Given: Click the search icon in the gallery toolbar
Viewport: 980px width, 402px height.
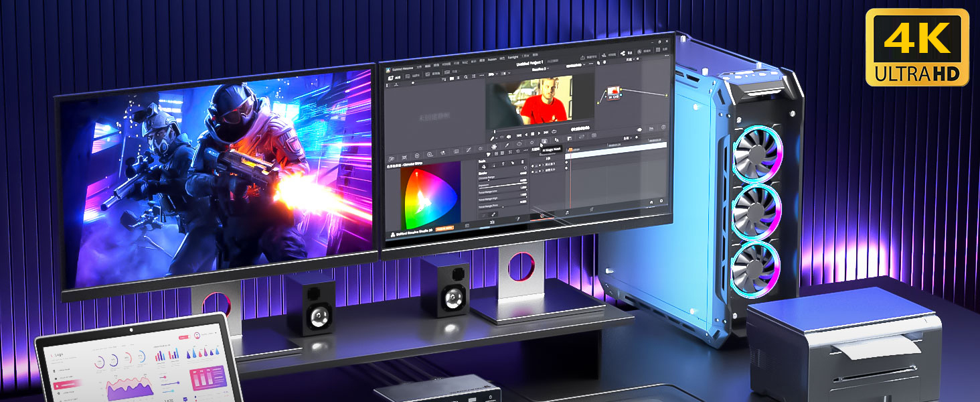Looking at the screenshot, I should coord(466,77).
